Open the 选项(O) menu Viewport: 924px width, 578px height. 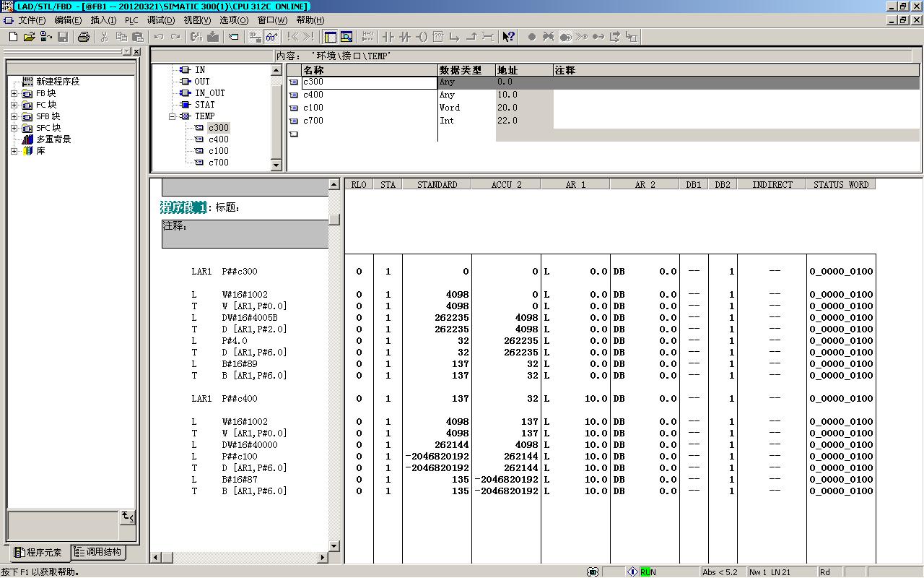pyautogui.click(x=234, y=20)
